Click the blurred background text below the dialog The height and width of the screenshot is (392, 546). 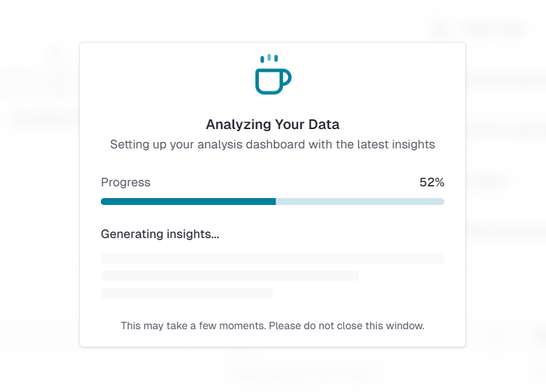[x=300, y=373]
